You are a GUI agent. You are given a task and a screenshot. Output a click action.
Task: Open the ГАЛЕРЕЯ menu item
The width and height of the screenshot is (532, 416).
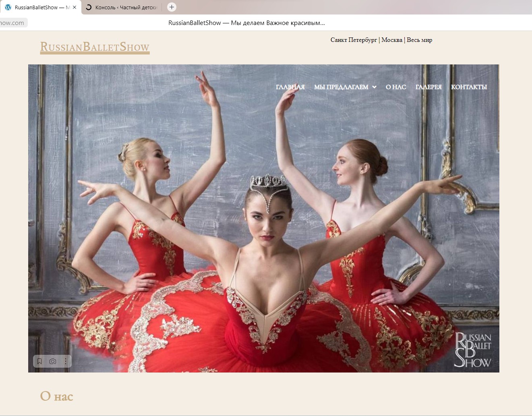coord(428,87)
